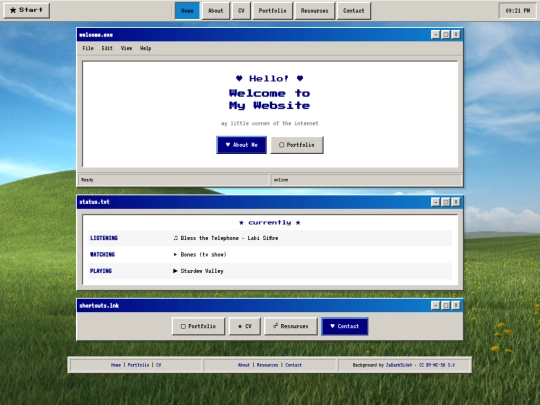This screenshot has width=540, height=405.
Task: Open the Resources tab in the top bar
Action: click(314, 11)
